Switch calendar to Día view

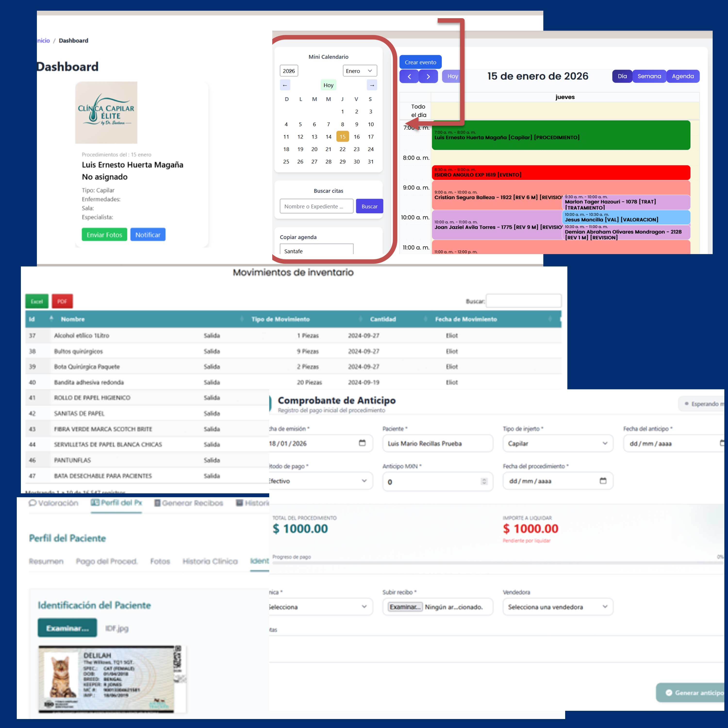pos(622,76)
